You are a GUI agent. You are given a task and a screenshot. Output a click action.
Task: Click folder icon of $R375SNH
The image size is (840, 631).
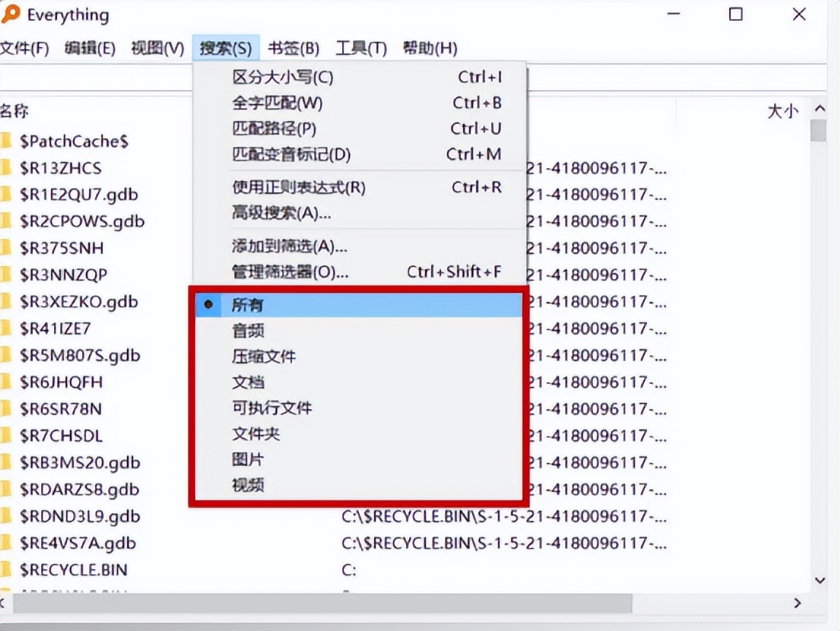[5, 248]
